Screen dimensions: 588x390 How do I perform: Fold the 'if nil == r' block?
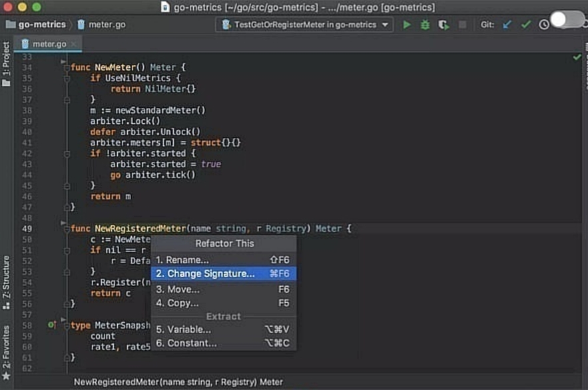click(67, 250)
